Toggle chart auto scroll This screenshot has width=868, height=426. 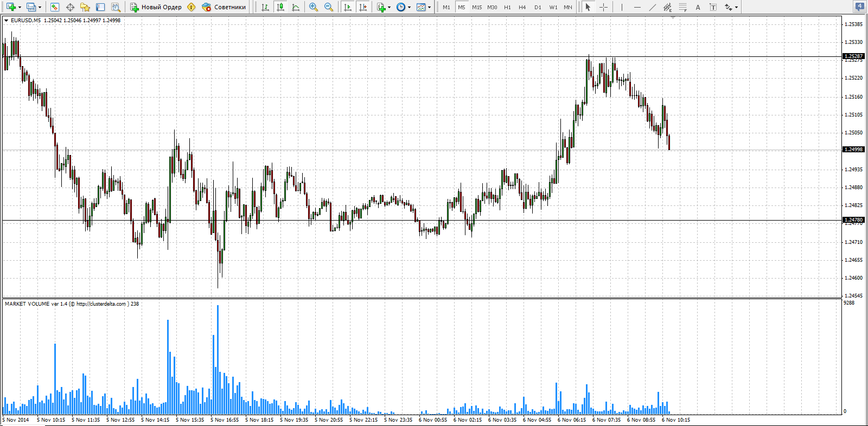coord(348,7)
